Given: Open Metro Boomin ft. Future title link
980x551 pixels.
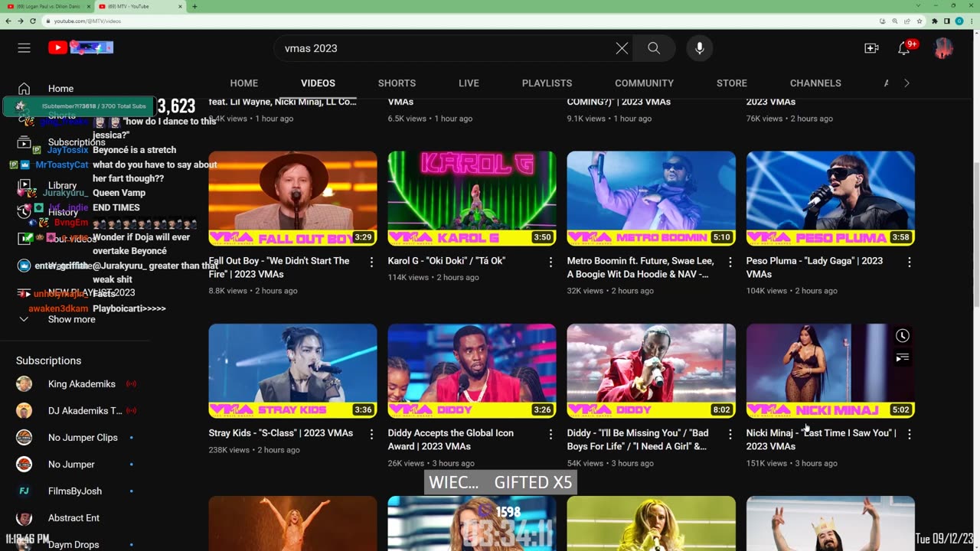Looking at the screenshot, I should tap(640, 267).
